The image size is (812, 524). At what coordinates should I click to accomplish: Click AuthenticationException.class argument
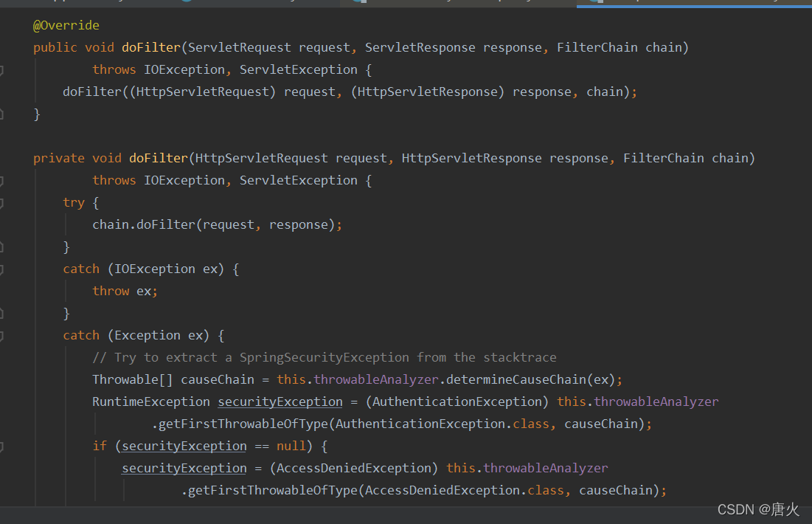click(x=443, y=424)
